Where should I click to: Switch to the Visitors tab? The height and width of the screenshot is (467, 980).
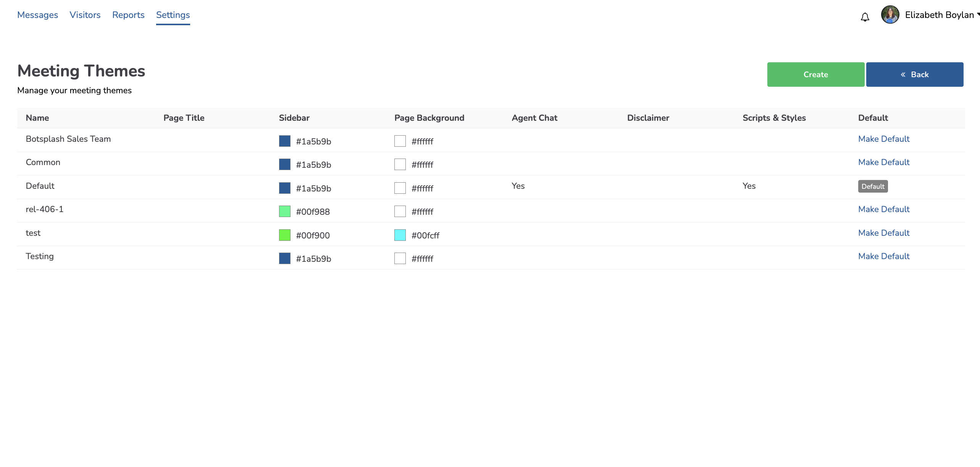point(85,15)
